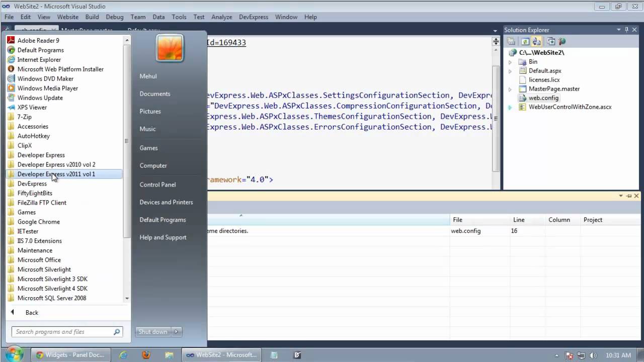Open the Website menu
The image size is (644, 362).
click(x=67, y=17)
